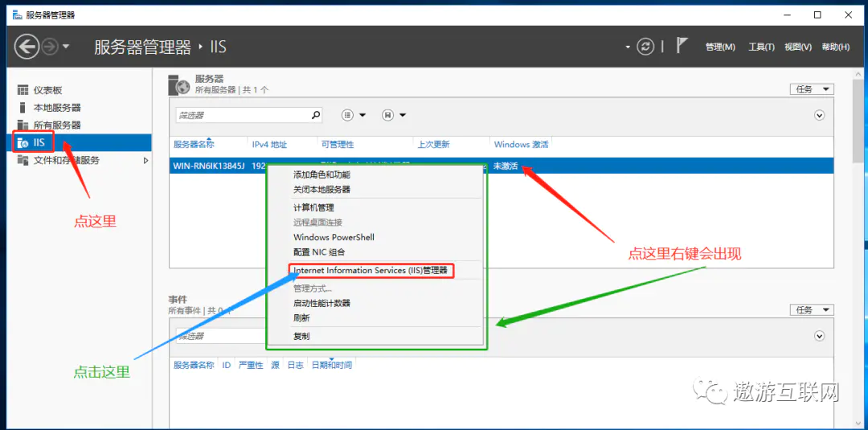
Task: Click the 服务器 panel globe server icon
Action: tap(180, 84)
